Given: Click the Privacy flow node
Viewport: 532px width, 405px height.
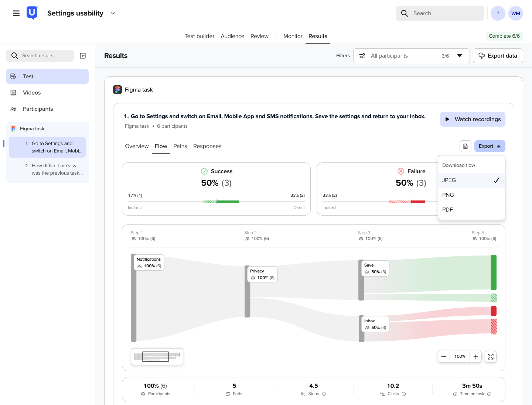Looking at the screenshot, I should pos(262,274).
